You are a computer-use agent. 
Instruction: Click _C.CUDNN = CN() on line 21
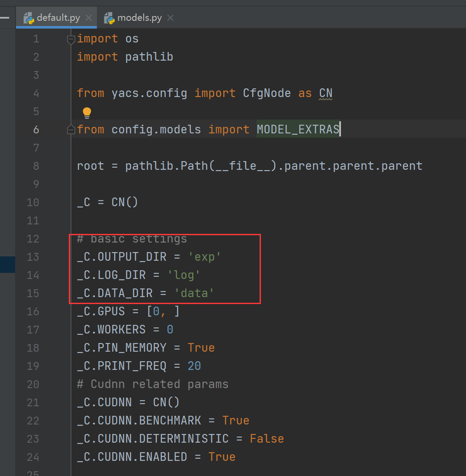(x=128, y=402)
